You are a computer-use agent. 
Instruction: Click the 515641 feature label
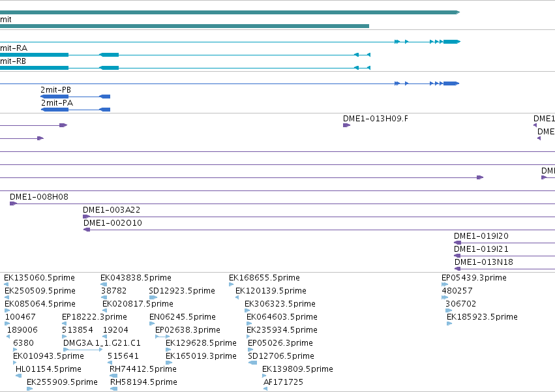pos(123,356)
